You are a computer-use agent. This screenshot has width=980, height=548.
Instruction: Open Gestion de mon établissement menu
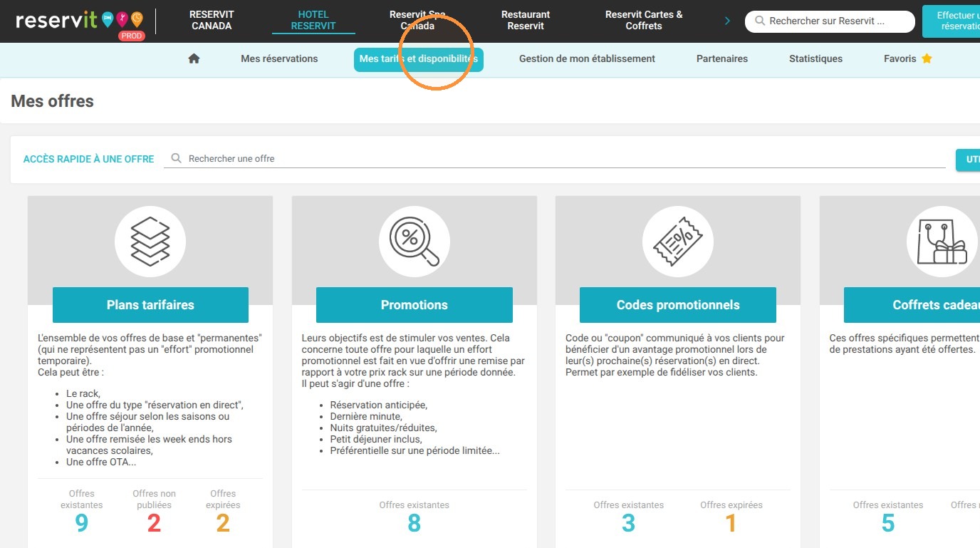[587, 59]
